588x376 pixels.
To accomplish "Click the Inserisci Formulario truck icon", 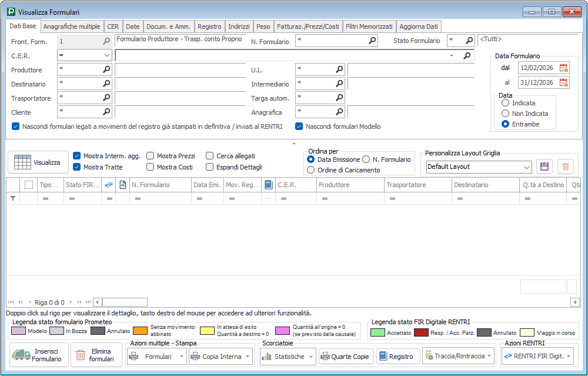I will [22, 355].
